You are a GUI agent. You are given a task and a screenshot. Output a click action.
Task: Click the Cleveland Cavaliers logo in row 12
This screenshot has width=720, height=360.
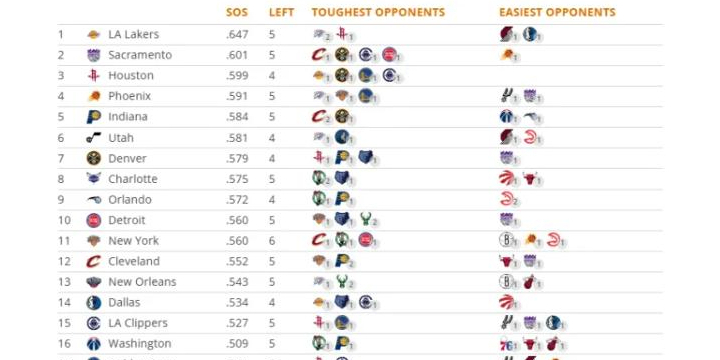click(94, 261)
